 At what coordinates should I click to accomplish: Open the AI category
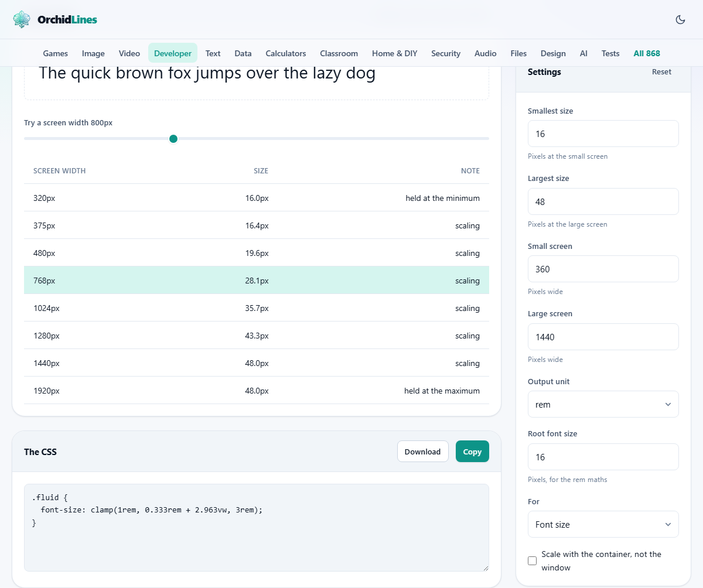pos(583,53)
